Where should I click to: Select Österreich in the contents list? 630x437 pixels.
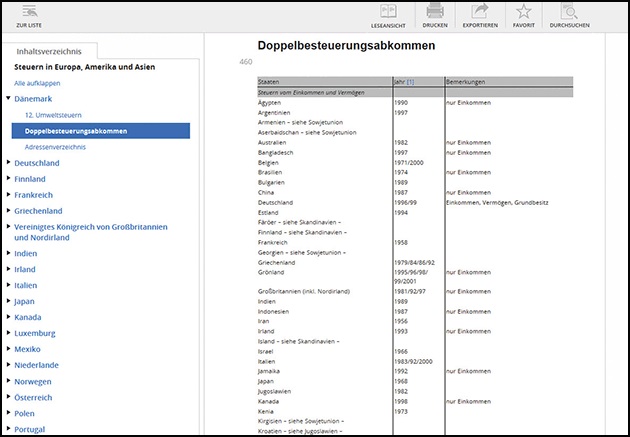click(35, 397)
